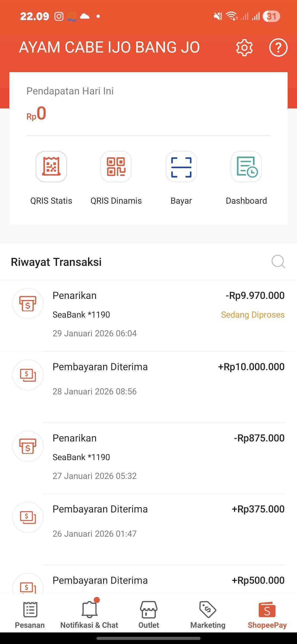Tap payment icon for 28 Januari transaction
Screen dimensions: 297x644
tap(28, 375)
